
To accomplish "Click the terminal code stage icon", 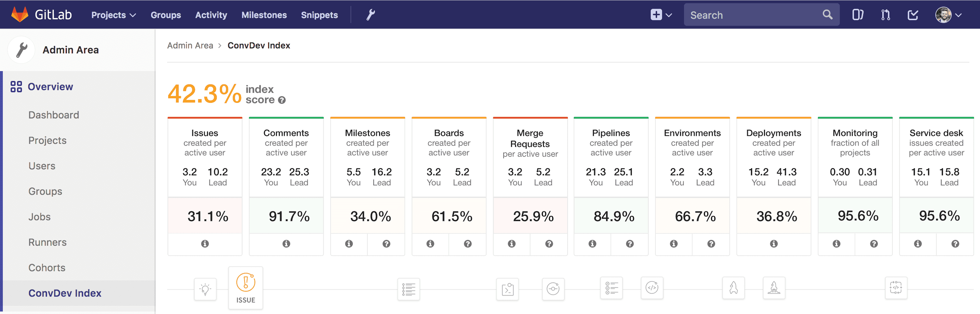I will 507,289.
